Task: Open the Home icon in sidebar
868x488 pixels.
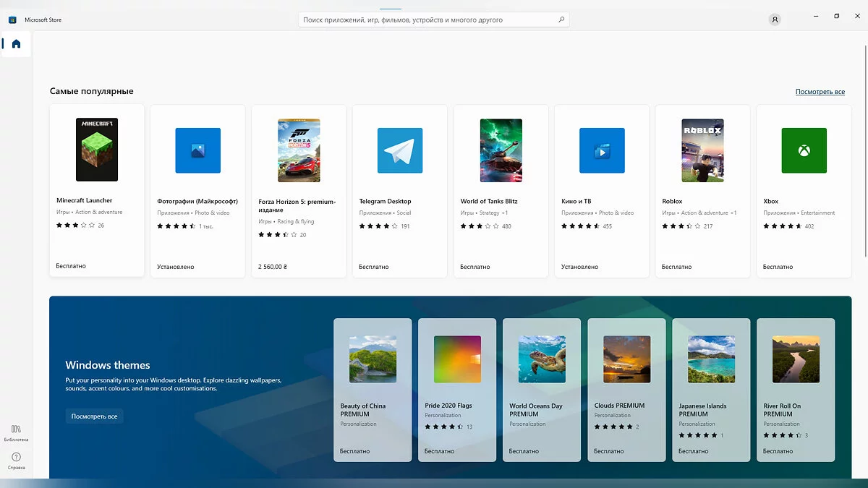Action: pyautogui.click(x=16, y=44)
